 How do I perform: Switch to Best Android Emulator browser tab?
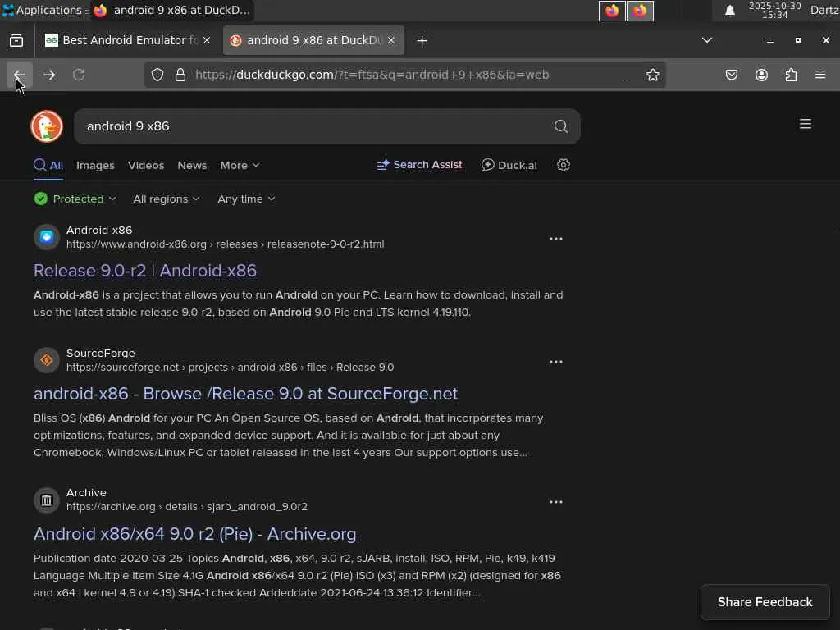127,40
